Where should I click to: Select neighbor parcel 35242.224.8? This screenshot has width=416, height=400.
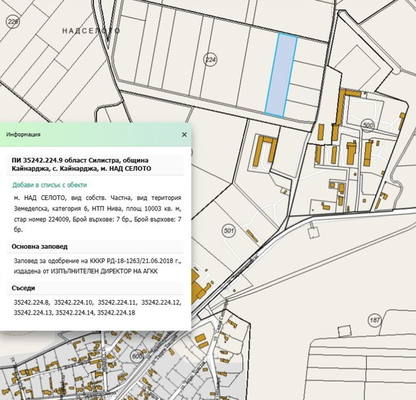point(32,303)
